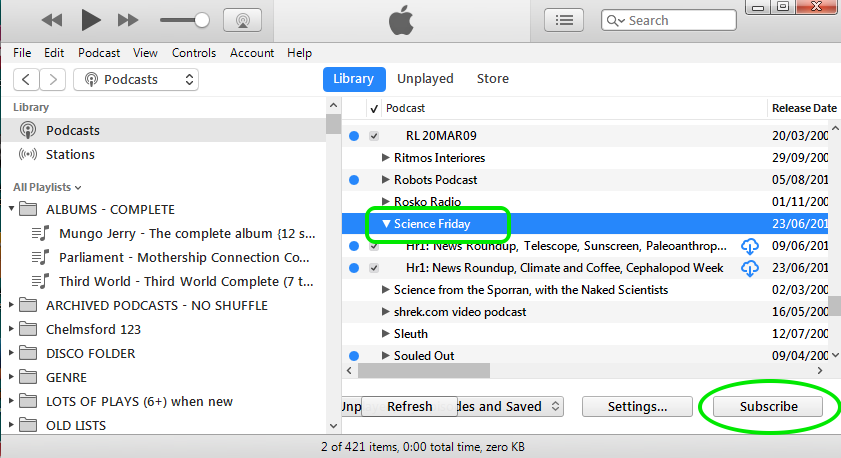The image size is (841, 458).
Task: Collapse the Science Friday podcast
Action: tap(386, 224)
